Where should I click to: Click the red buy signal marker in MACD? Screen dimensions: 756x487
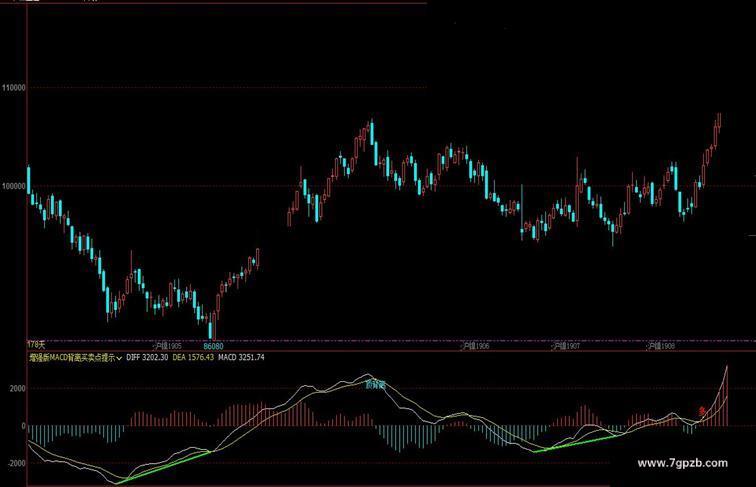tap(702, 411)
